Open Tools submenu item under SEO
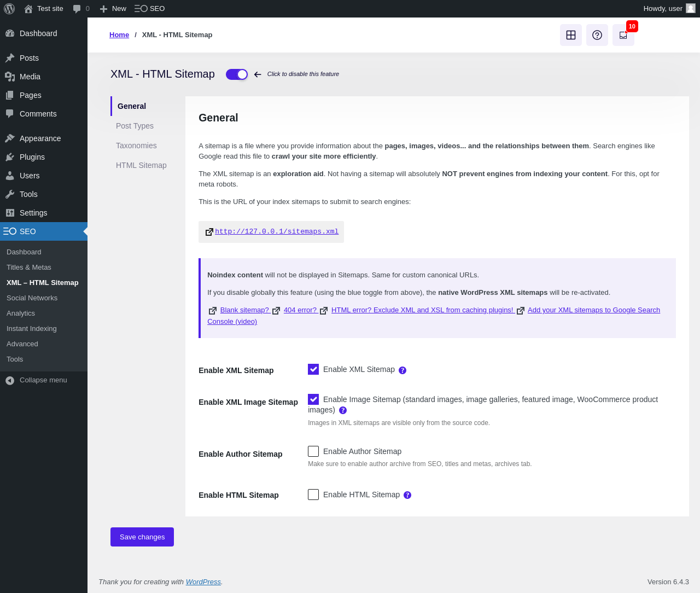Image resolution: width=700 pixels, height=593 pixels. (44, 359)
